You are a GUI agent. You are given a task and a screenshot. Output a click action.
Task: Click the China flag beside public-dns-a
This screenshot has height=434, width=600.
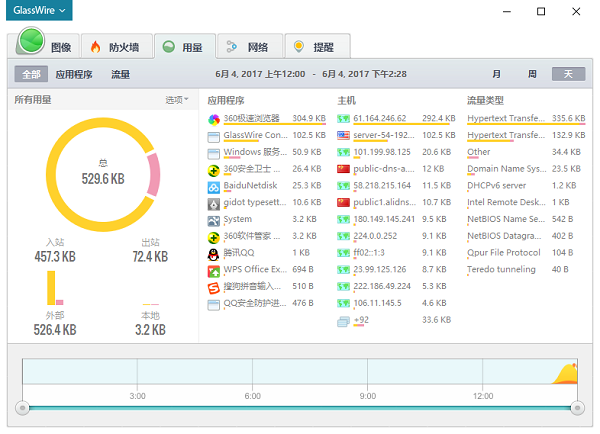pyautogui.click(x=344, y=169)
